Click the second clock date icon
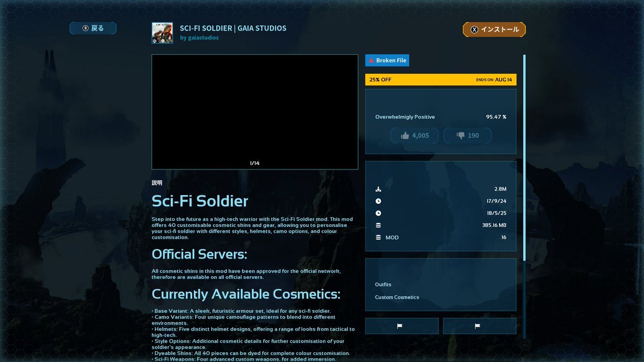Viewport: 644px width, 362px height. (378, 213)
